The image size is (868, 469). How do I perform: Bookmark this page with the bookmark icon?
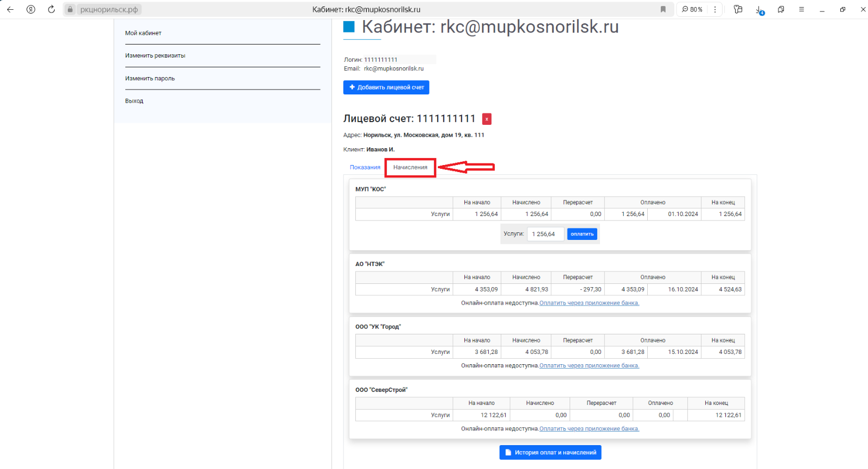click(x=663, y=9)
